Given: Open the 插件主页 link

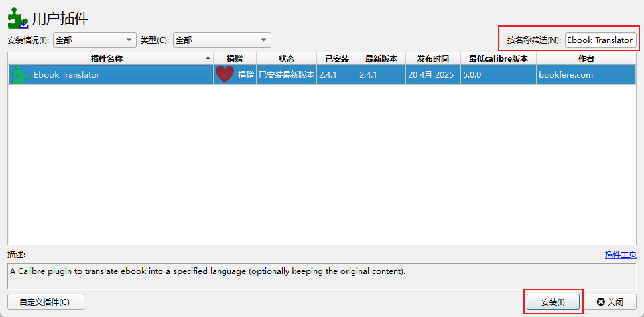Looking at the screenshot, I should tap(620, 255).
